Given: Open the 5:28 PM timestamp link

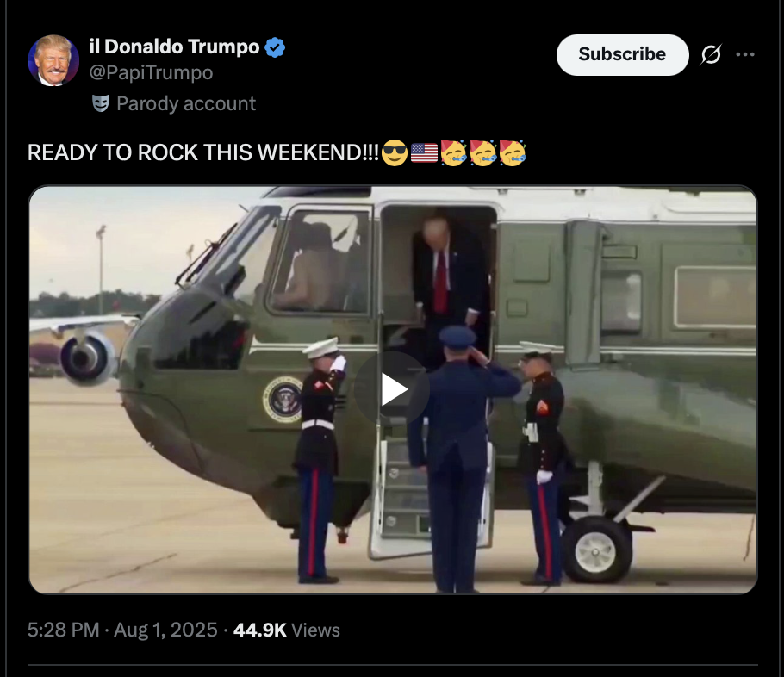Looking at the screenshot, I should point(64,630).
